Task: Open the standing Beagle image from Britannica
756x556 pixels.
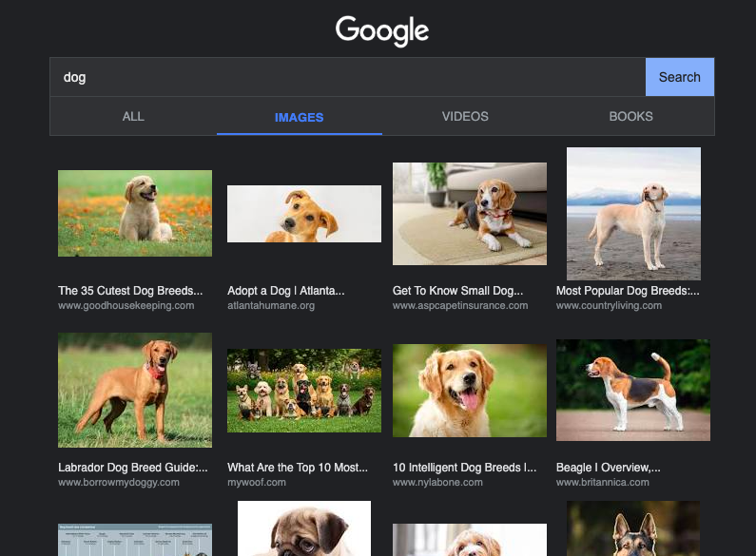Action: 633,390
